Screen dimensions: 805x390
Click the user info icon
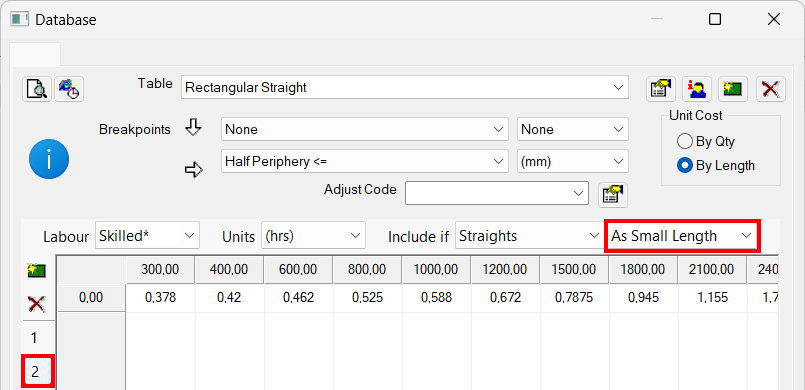[x=697, y=89]
